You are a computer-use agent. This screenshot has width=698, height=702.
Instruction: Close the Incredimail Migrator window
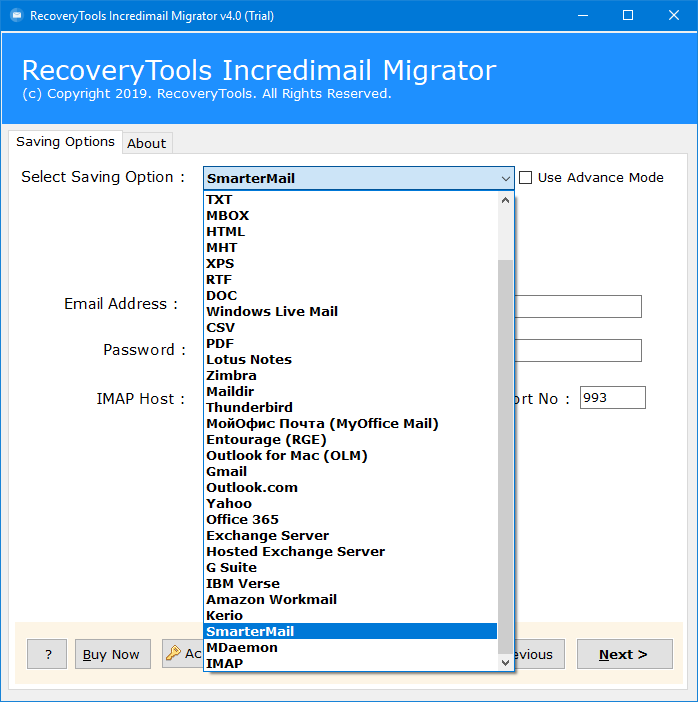tap(673, 16)
